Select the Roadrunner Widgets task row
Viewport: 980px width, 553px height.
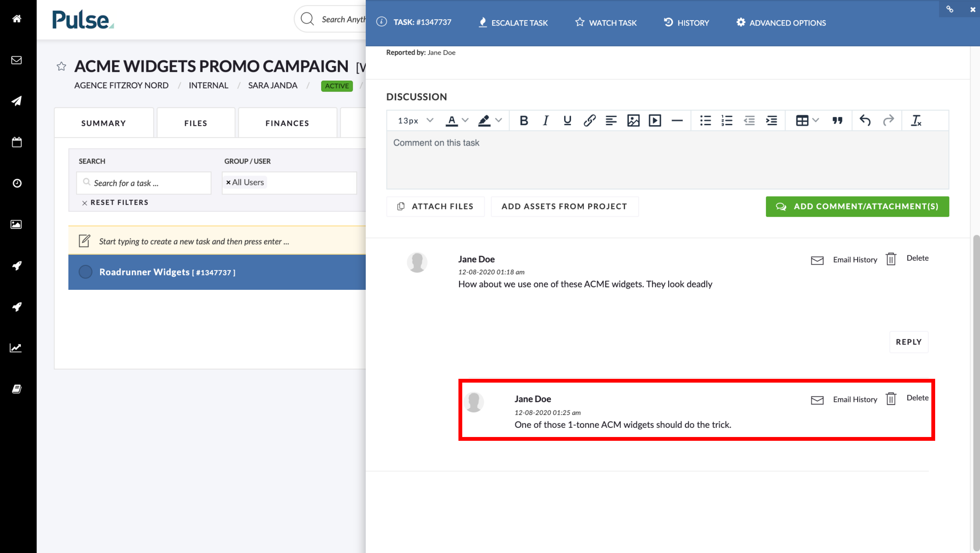click(x=217, y=272)
